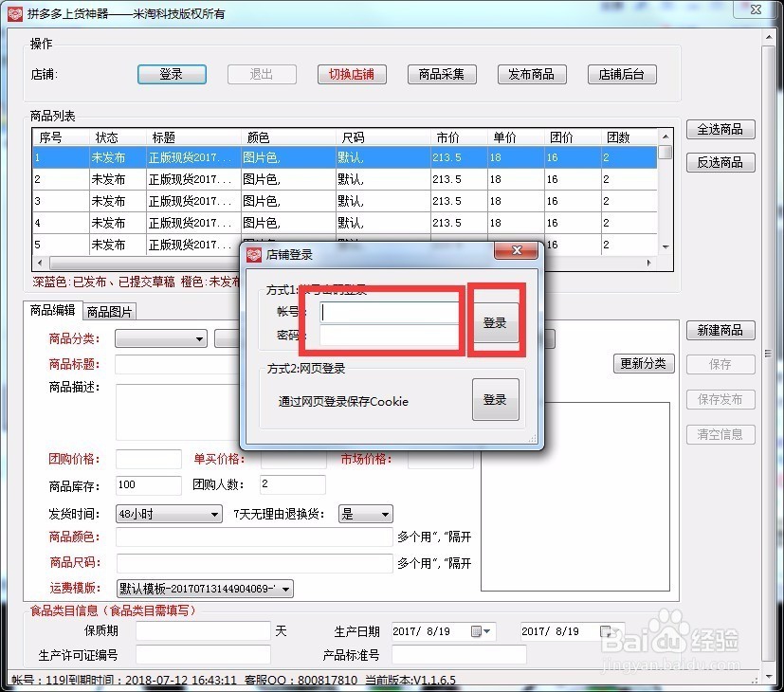
Task: Click the 状态 column header
Action: [x=118, y=137]
